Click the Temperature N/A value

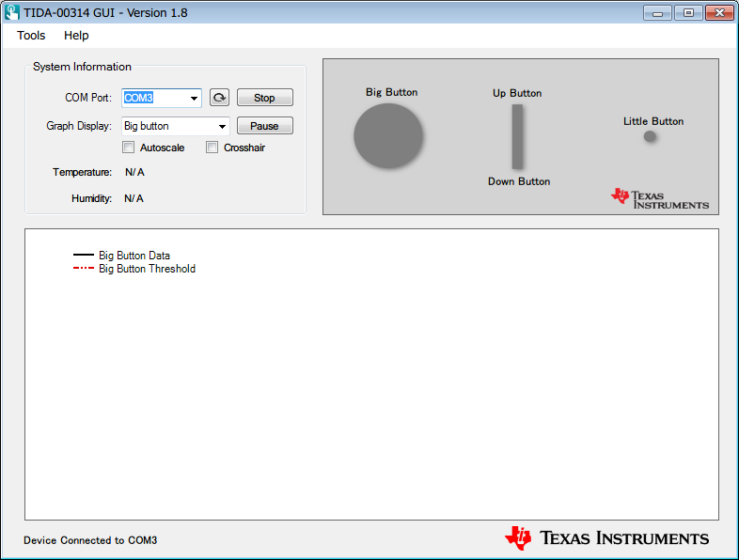click(x=134, y=172)
